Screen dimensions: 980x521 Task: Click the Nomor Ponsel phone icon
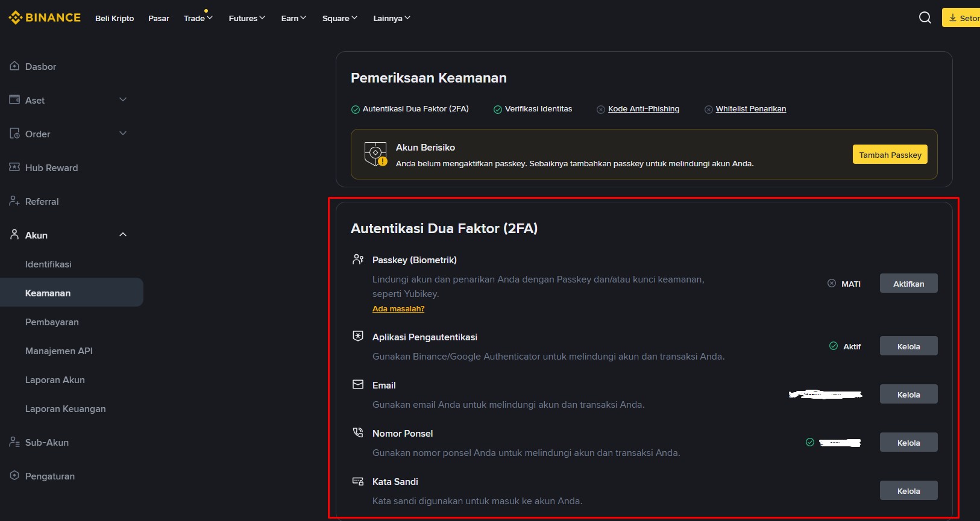[358, 432]
